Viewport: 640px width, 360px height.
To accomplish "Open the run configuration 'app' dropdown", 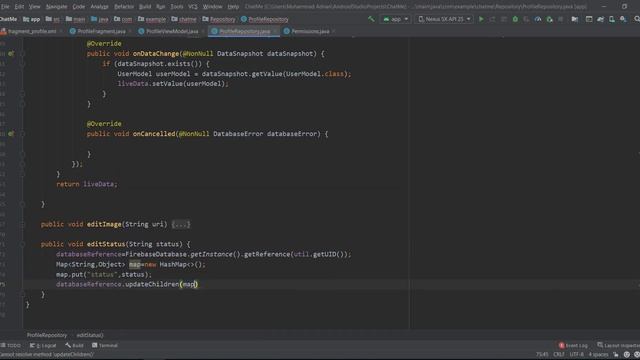I will click(x=396, y=19).
